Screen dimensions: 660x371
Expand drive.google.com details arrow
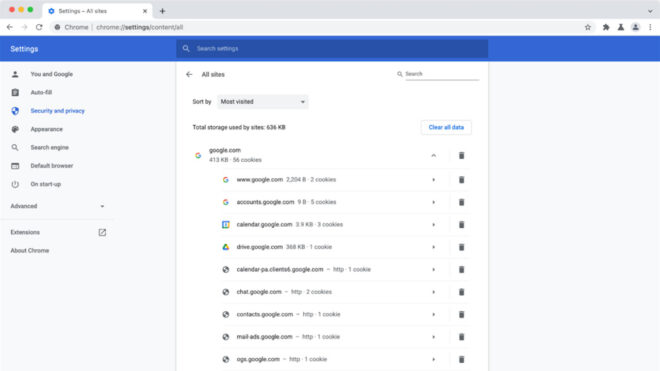pos(434,247)
